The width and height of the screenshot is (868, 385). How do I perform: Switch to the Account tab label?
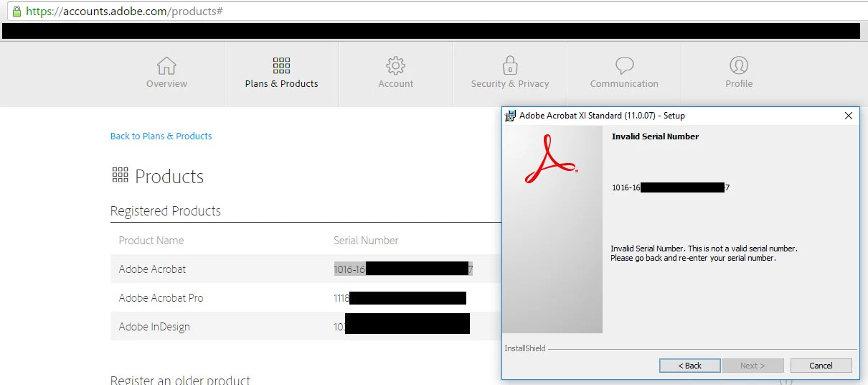click(396, 84)
